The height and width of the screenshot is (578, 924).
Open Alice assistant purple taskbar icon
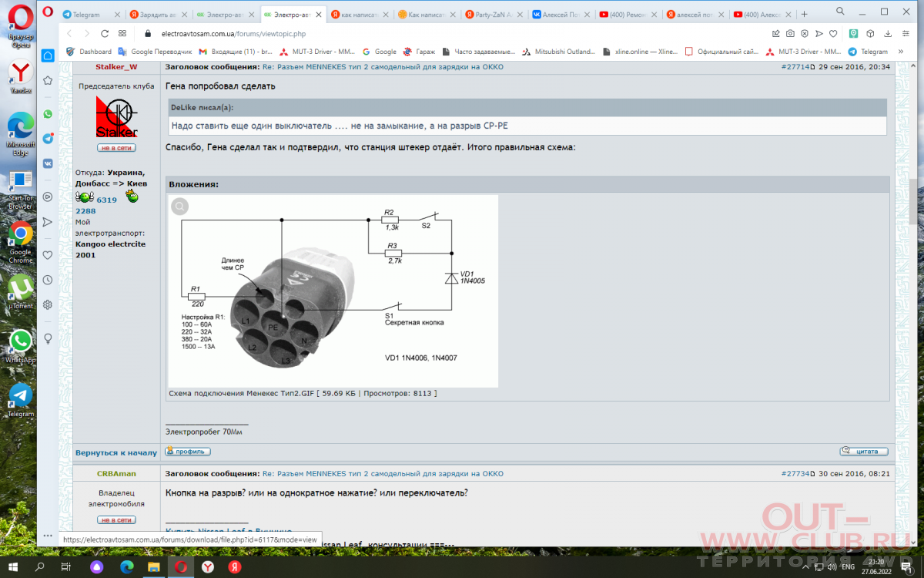[97, 566]
